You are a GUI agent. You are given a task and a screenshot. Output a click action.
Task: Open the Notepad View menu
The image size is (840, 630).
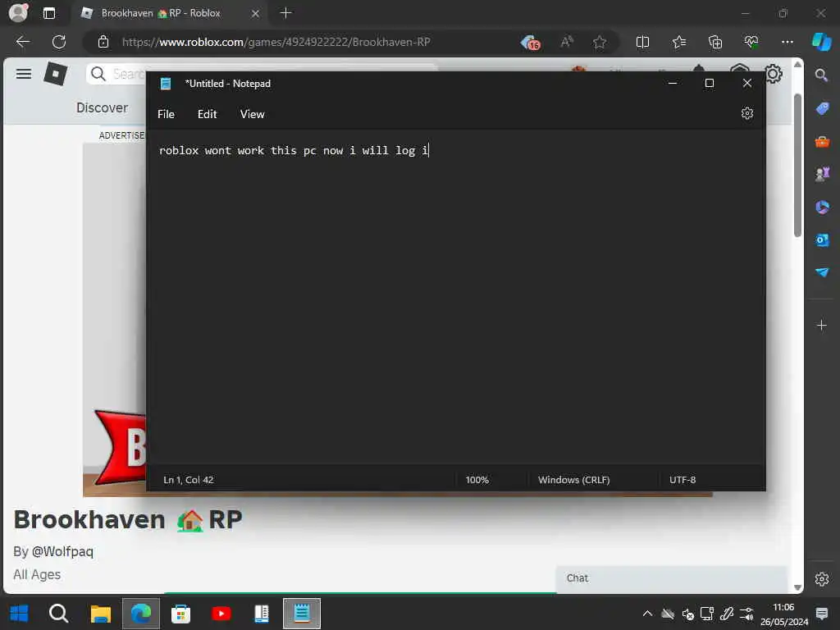[253, 114]
